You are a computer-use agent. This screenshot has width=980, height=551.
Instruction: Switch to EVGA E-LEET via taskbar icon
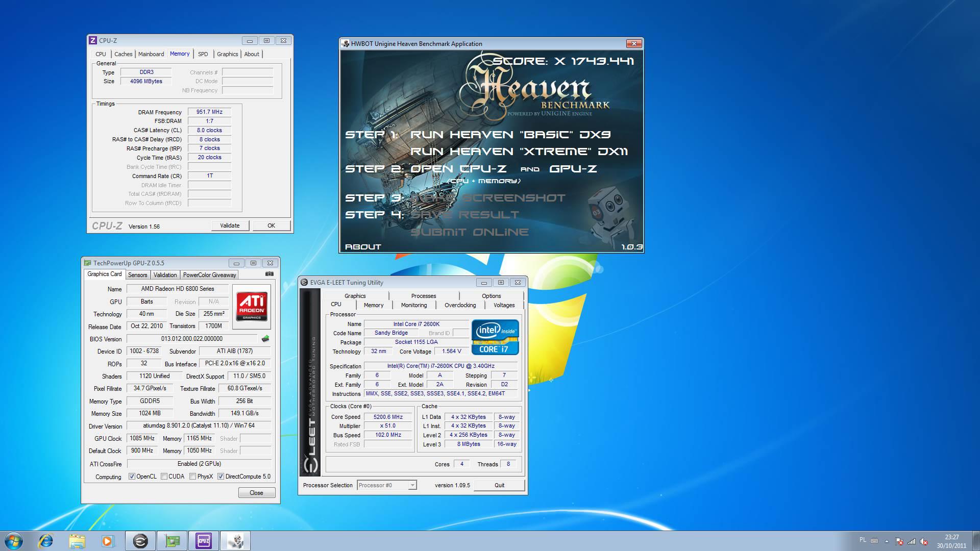140,541
